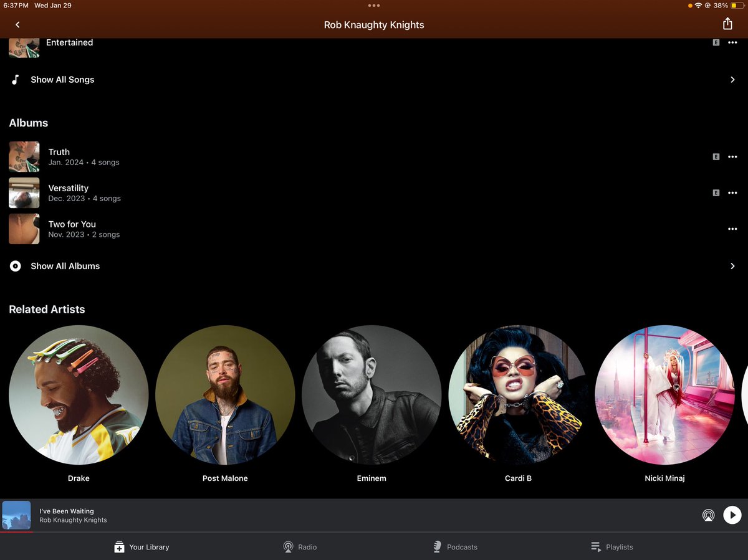Tap the Truth album cover thumbnail
The image size is (748, 560).
point(24,157)
